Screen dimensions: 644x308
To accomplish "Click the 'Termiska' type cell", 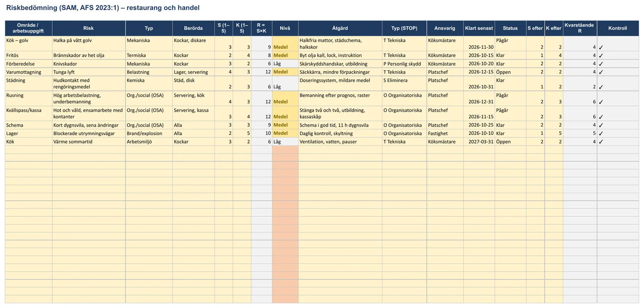I will click(149, 55).
